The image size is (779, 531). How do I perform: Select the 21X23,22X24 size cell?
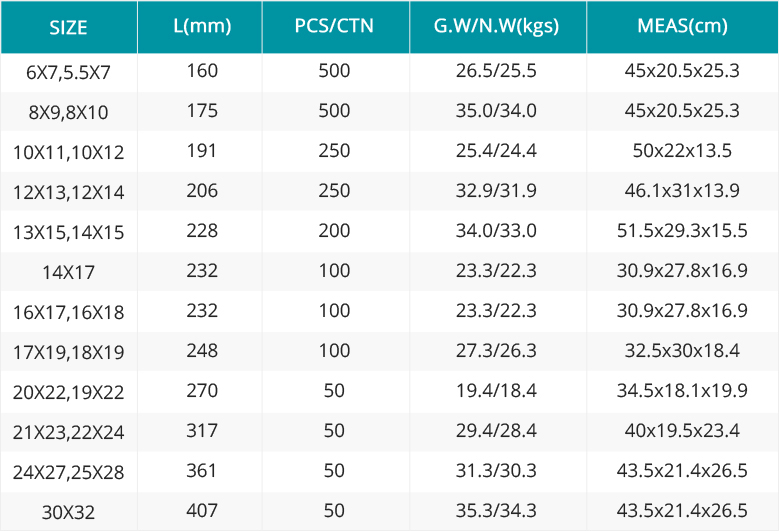pyautogui.click(x=69, y=432)
